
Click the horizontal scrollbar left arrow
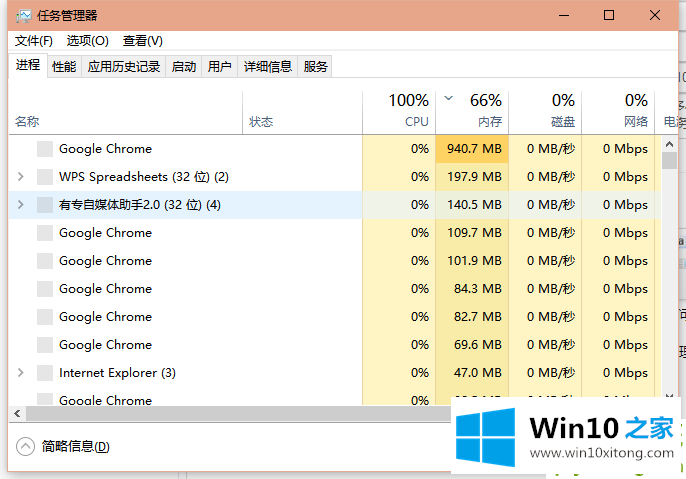(x=17, y=413)
